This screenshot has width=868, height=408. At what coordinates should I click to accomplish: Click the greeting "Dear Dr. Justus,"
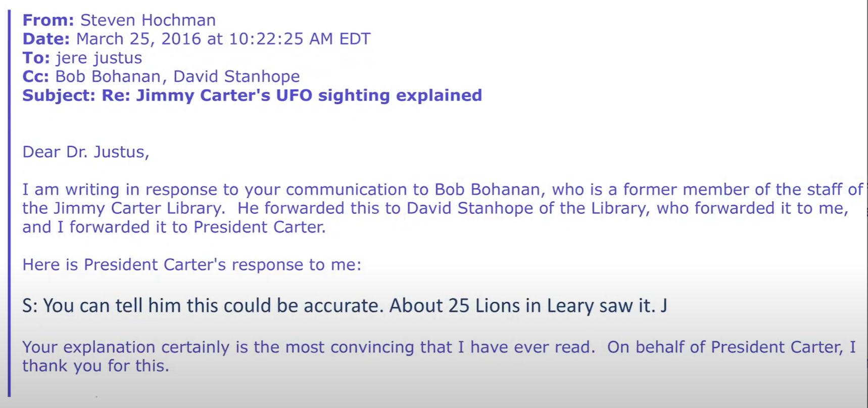(86, 152)
